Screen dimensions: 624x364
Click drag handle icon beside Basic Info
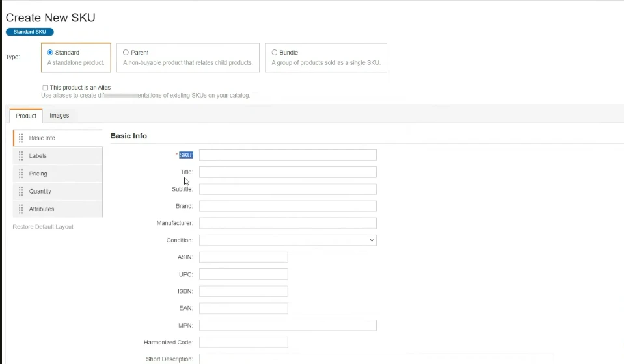(21, 138)
